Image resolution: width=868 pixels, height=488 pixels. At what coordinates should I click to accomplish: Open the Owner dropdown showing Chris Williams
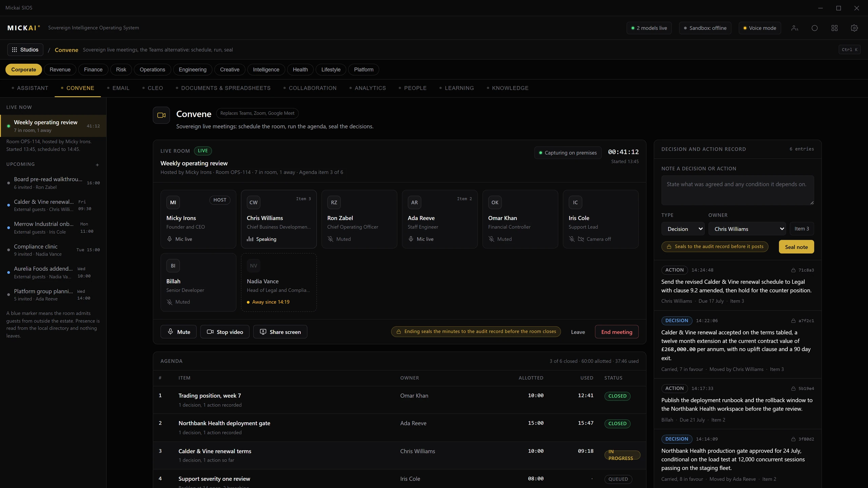[747, 229]
